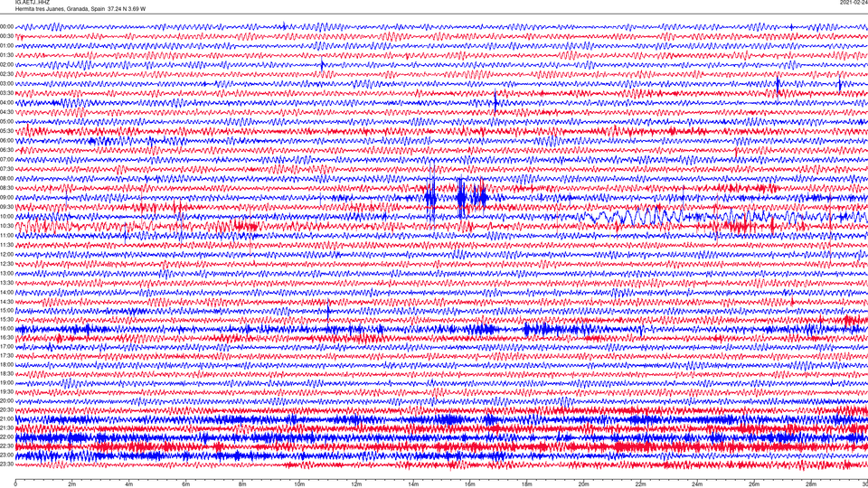Click the 02:00 time label
The height and width of the screenshot is (488, 868).
(6, 64)
